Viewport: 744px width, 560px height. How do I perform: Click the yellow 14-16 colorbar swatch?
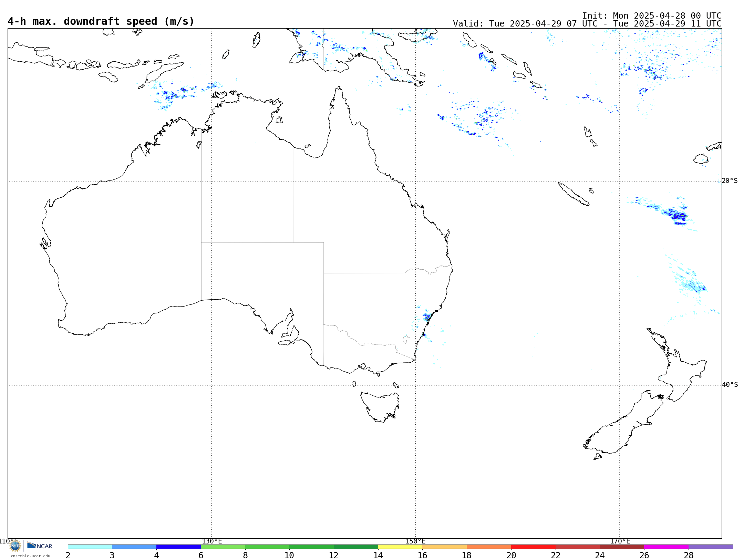click(400, 547)
